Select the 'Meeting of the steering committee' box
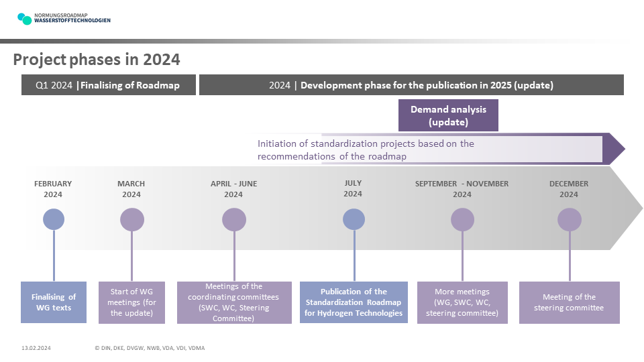644x362 pixels. point(570,302)
